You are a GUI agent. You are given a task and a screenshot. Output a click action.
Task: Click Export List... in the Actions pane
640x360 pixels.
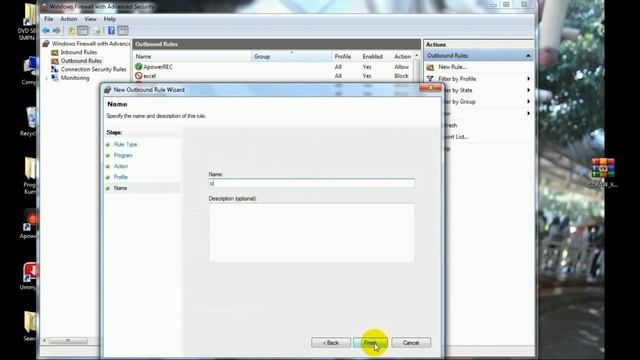(x=456, y=137)
